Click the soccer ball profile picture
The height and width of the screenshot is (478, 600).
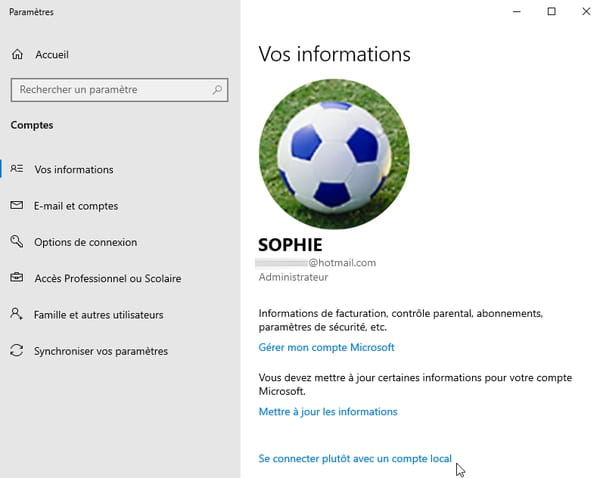pos(334,154)
